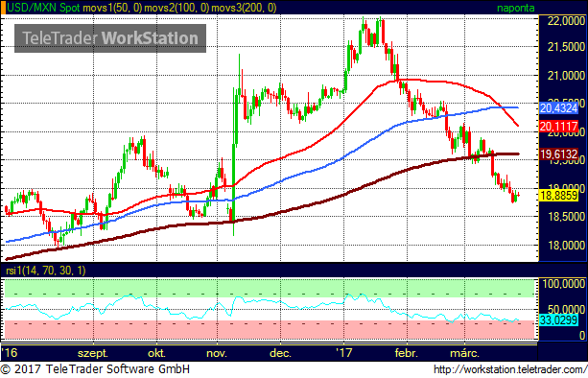Click the dec. month marker on time axis
The width and height of the screenshot is (588, 378).
point(280,353)
